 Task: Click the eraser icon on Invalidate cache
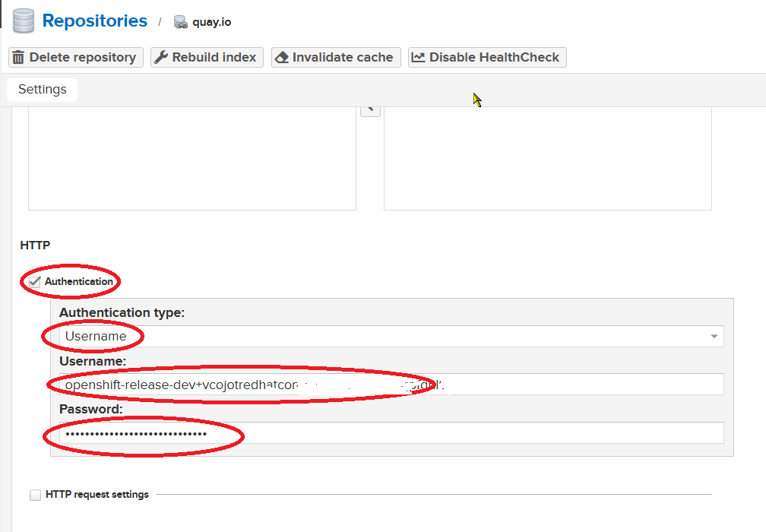coord(281,57)
